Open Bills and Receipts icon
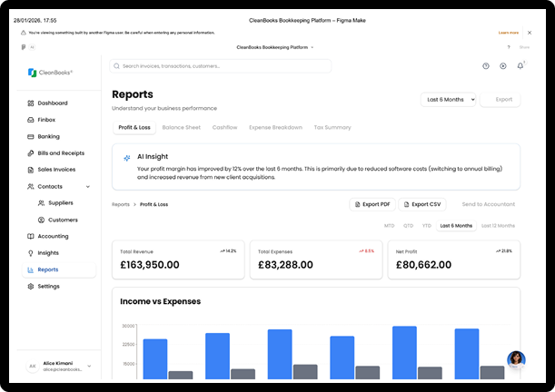This screenshot has width=555, height=392. pyautogui.click(x=30, y=152)
